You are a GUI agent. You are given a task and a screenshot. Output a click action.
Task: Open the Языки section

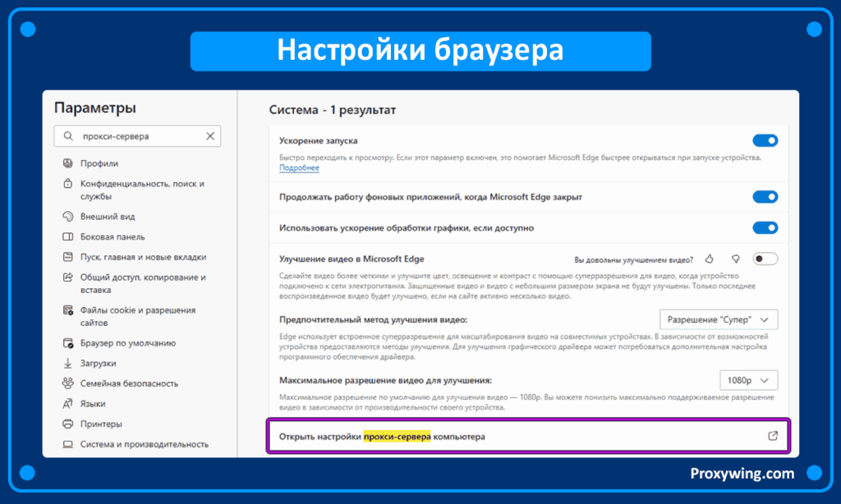93,404
